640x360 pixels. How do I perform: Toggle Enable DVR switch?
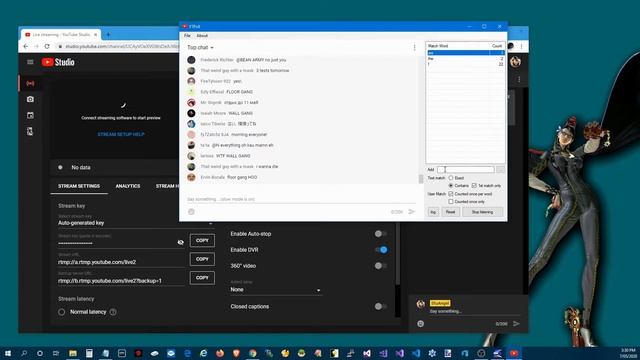380,250
